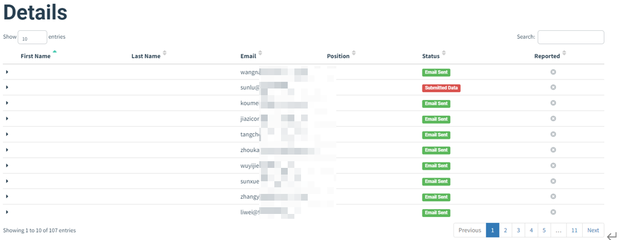Sort by Position column sort arrows
644x240 pixels.
[354, 53]
